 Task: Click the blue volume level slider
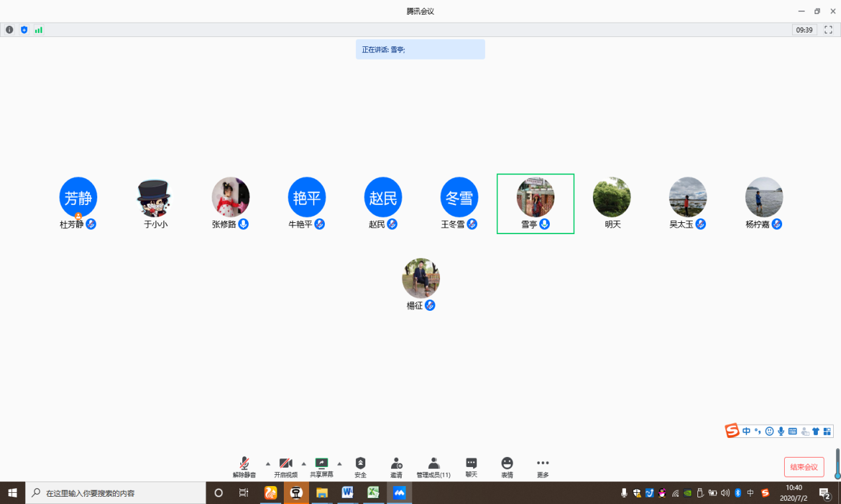pyautogui.click(x=837, y=464)
